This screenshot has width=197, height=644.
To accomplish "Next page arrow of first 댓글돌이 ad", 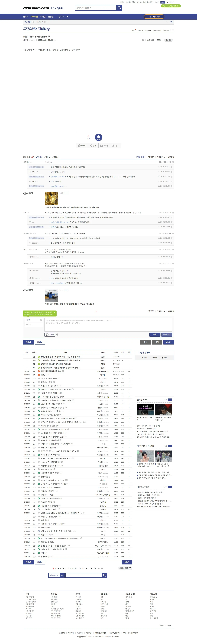I will (x=67, y=193).
